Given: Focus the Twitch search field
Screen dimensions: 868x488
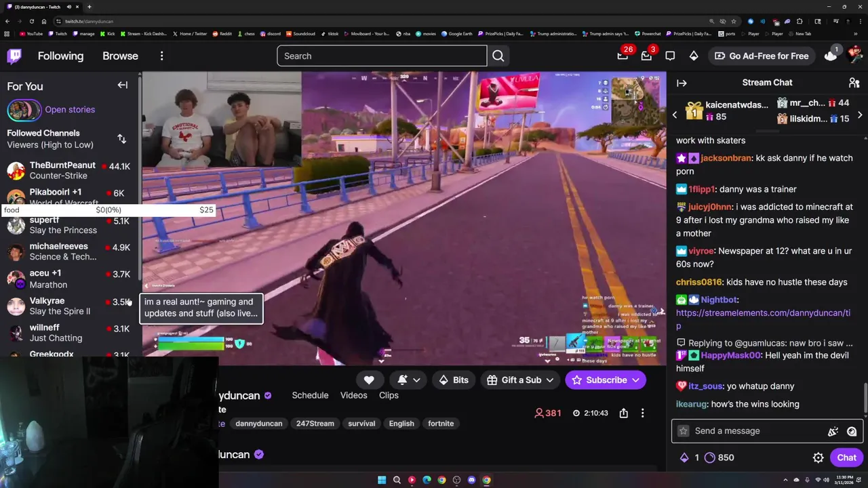Looking at the screenshot, I should [x=382, y=56].
